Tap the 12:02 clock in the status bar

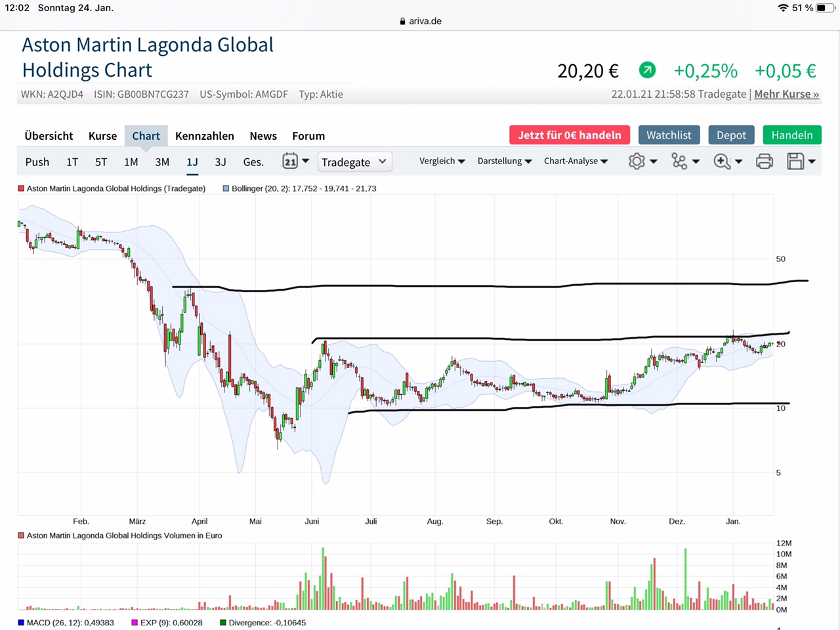pos(17,8)
